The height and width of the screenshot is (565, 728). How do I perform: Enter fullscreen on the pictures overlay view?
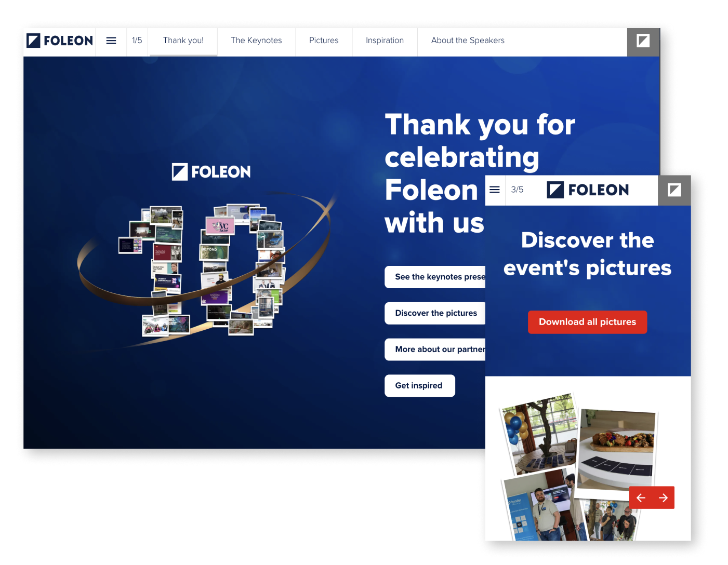[674, 190]
